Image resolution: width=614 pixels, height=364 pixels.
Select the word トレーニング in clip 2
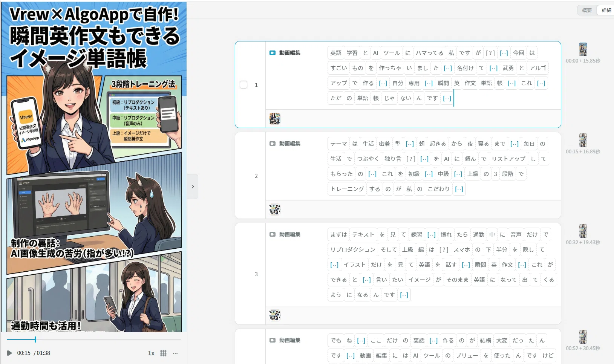pos(348,189)
